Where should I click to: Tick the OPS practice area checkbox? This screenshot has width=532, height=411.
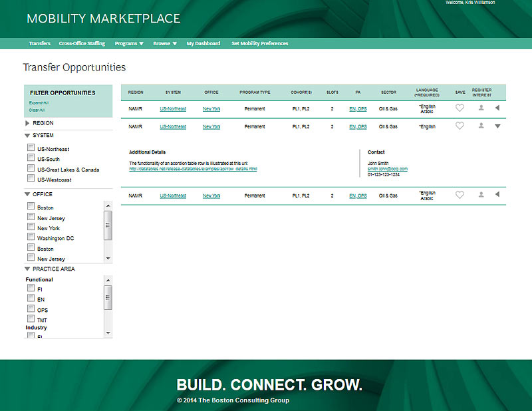click(31, 309)
